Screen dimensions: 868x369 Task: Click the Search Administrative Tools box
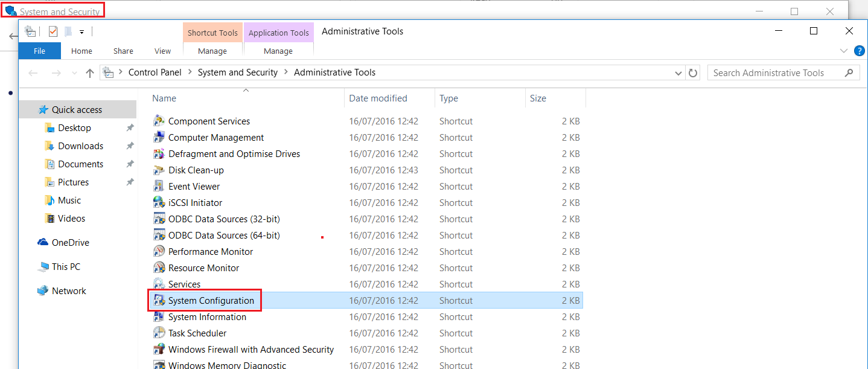(x=775, y=73)
